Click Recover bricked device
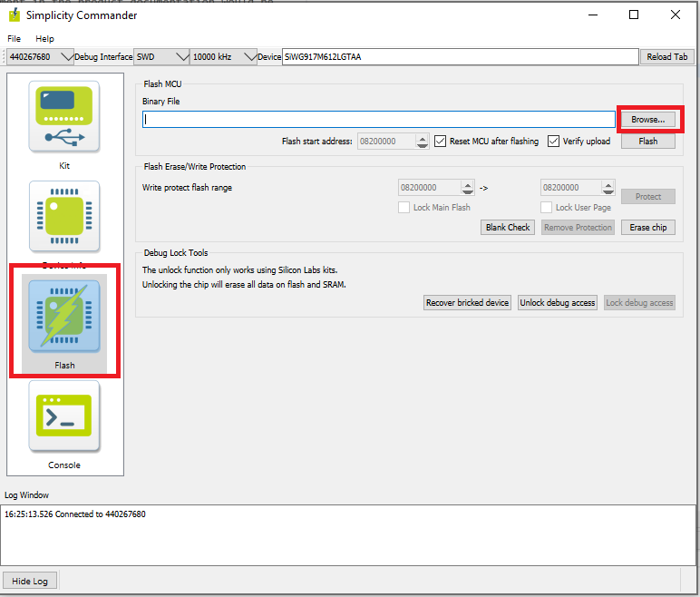 [x=467, y=303]
